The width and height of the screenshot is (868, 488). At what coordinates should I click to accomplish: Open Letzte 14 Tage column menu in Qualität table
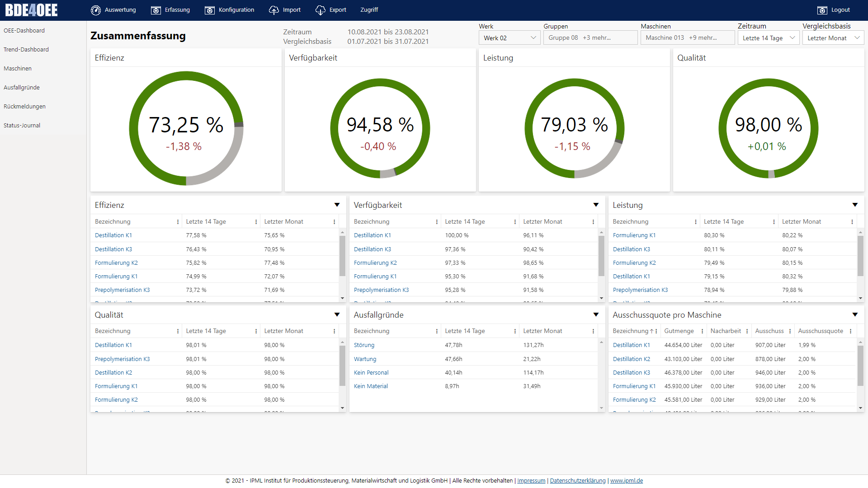256,331
